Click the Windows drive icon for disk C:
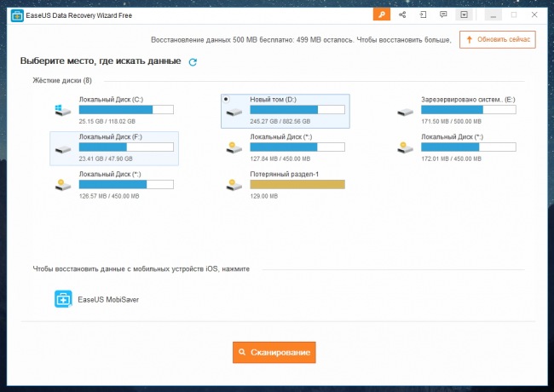The width and height of the screenshot is (554, 392). [63, 111]
